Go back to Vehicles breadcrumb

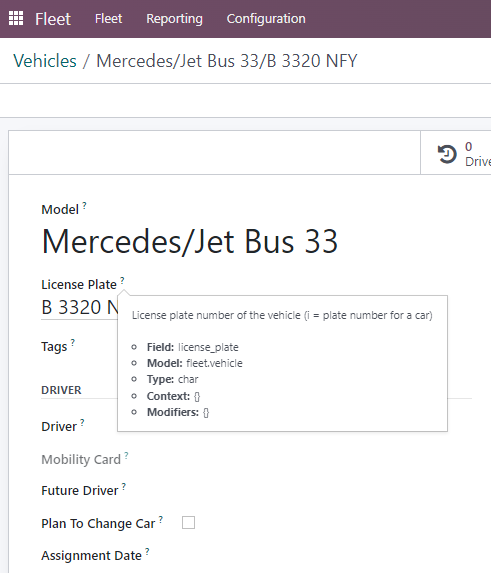point(45,61)
